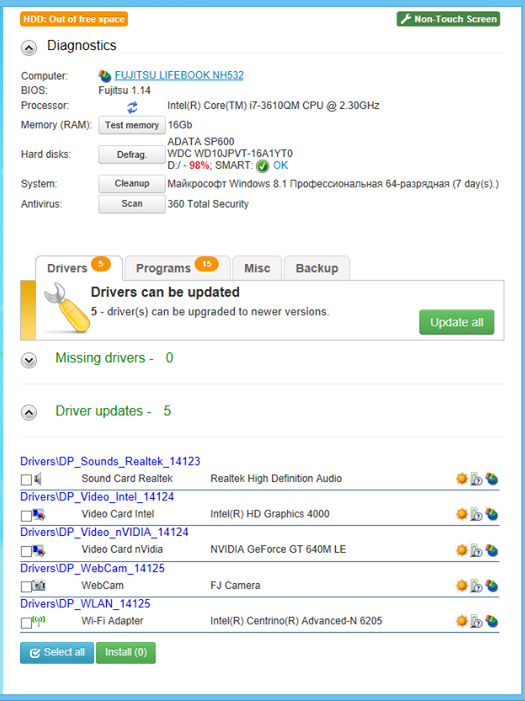Click the Cleanup button

tap(132, 184)
